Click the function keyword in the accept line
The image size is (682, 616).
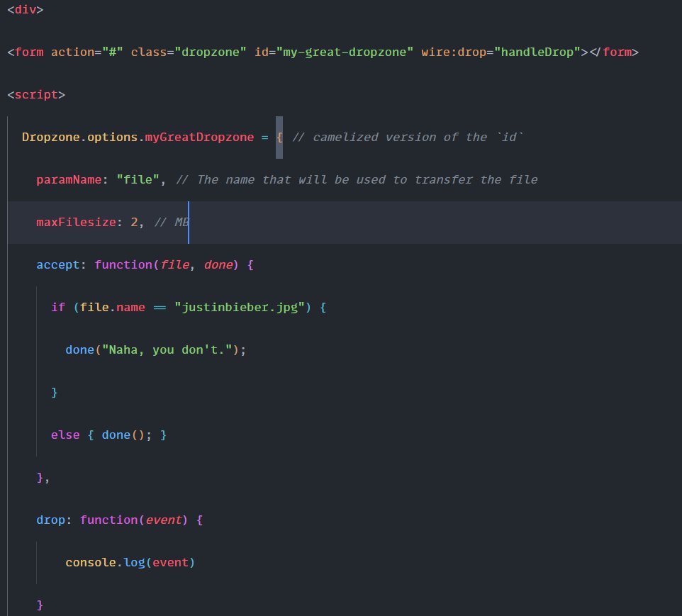123,265
